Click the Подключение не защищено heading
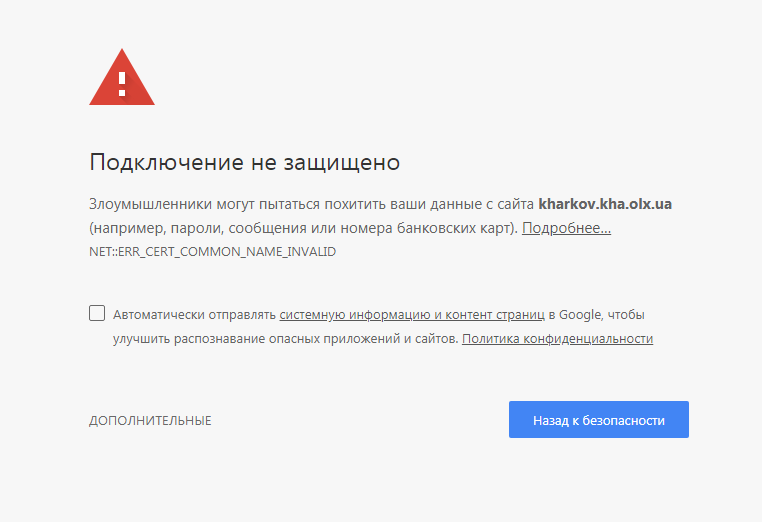This screenshot has height=522, width=762. pos(244,162)
